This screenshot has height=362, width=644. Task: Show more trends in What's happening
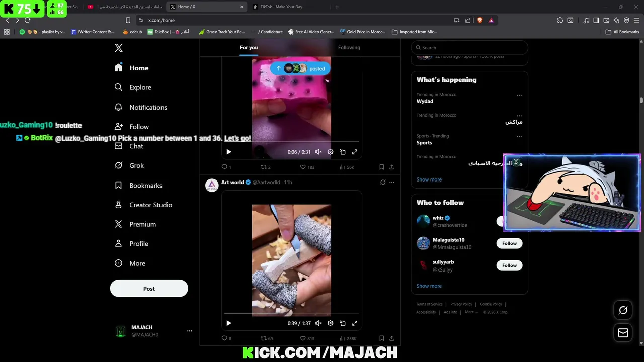pos(429,179)
